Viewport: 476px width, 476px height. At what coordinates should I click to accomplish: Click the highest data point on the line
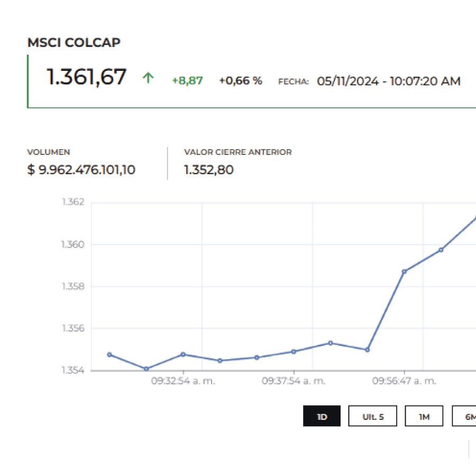pos(474,217)
